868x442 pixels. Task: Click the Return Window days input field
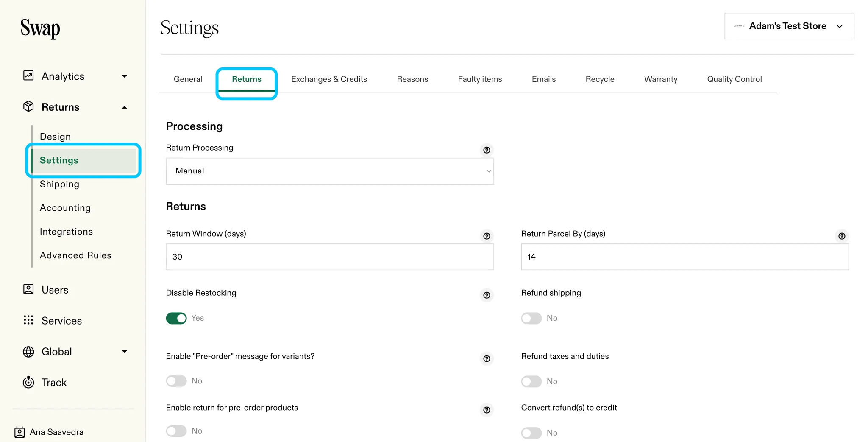point(330,257)
